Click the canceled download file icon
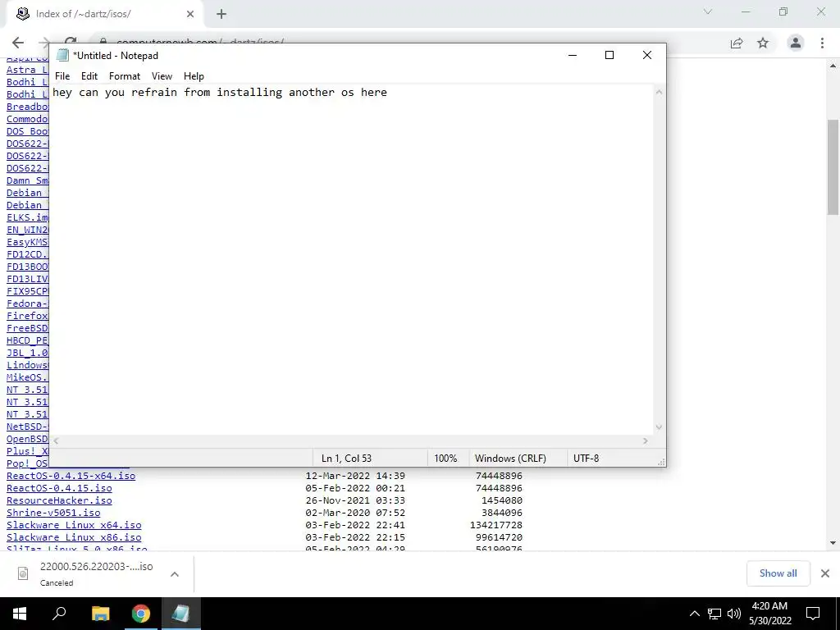Image resolution: width=840 pixels, height=630 pixels. 23,573
